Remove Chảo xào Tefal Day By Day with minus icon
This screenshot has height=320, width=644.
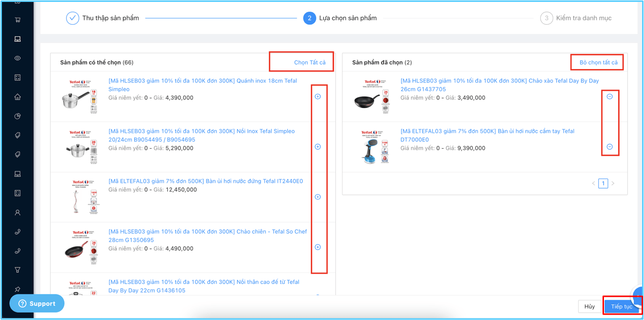[610, 97]
